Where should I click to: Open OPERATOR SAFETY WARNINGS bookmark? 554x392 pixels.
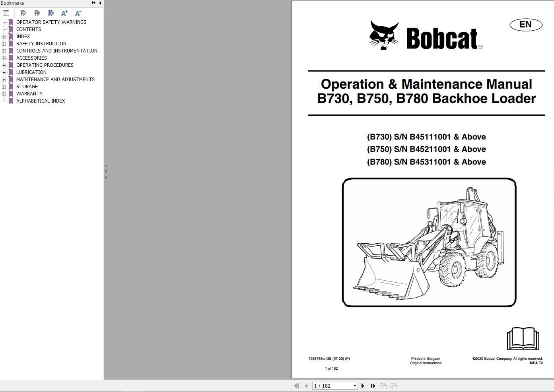51,22
